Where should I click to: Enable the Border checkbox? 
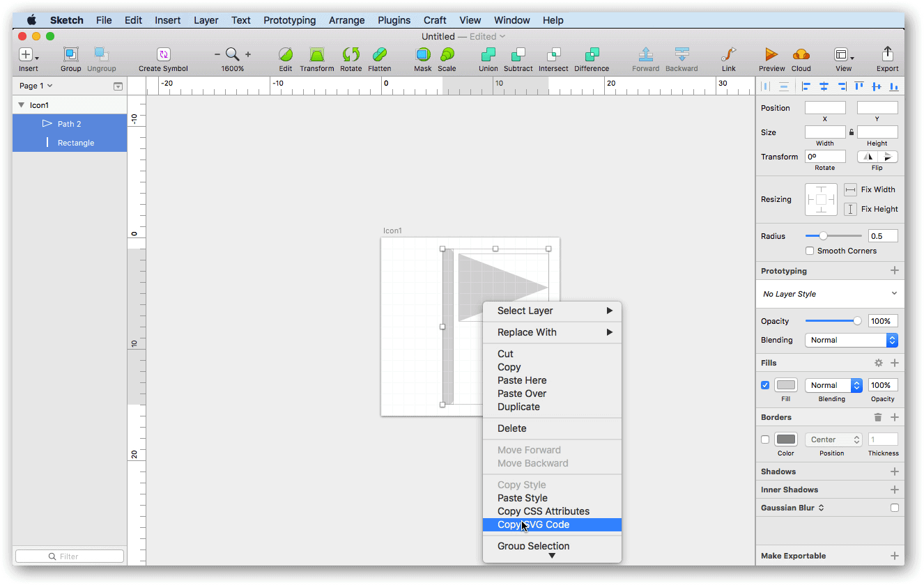(x=765, y=439)
